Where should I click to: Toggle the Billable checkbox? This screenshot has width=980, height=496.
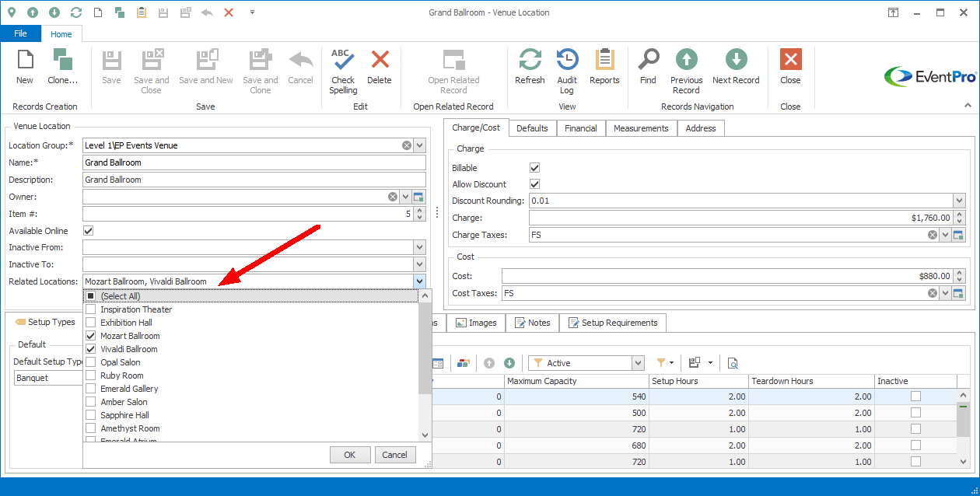click(x=534, y=168)
